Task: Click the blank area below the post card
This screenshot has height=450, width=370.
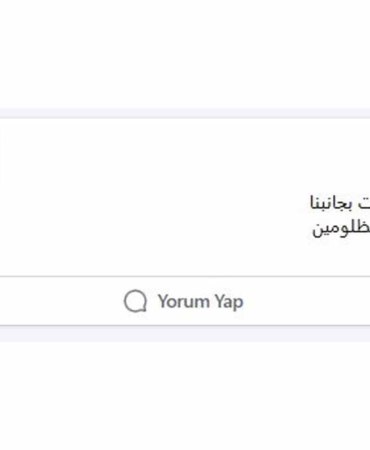Action: [185, 396]
